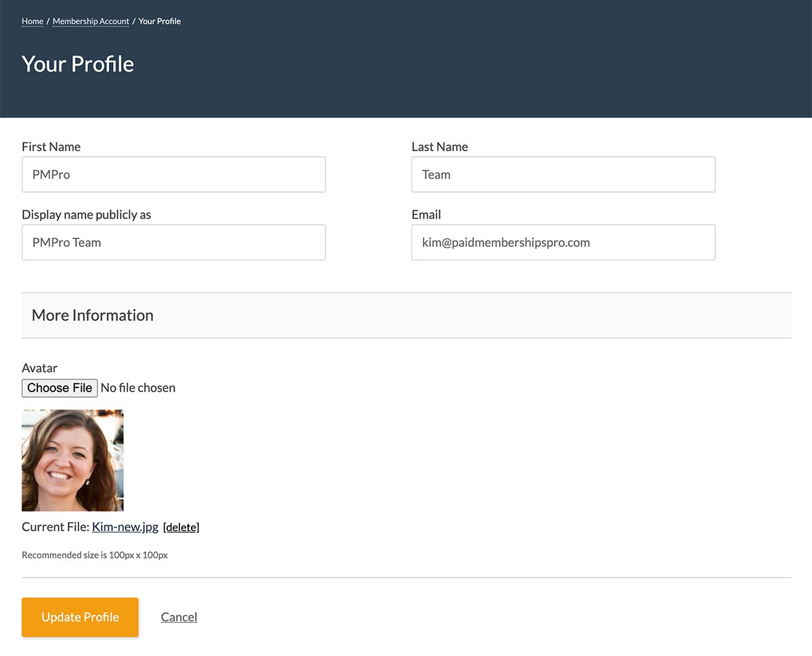This screenshot has height=656, width=812.
Task: Open the file picker with Choose File
Action: coord(60,388)
